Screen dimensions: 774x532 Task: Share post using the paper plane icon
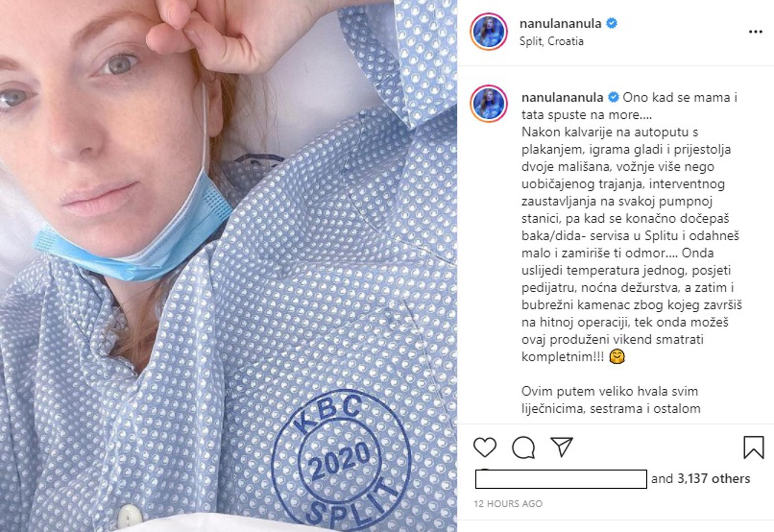pyautogui.click(x=562, y=447)
